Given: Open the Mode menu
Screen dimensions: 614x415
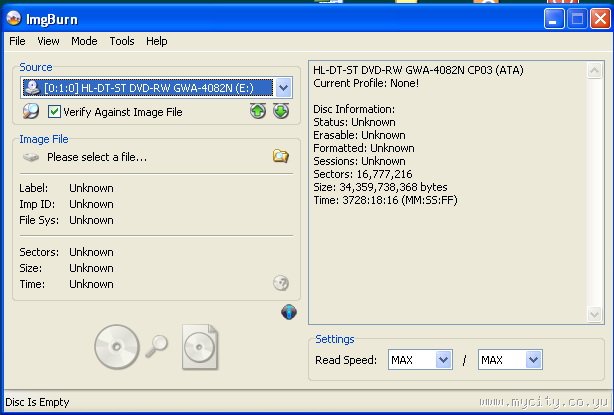Looking at the screenshot, I should [84, 41].
